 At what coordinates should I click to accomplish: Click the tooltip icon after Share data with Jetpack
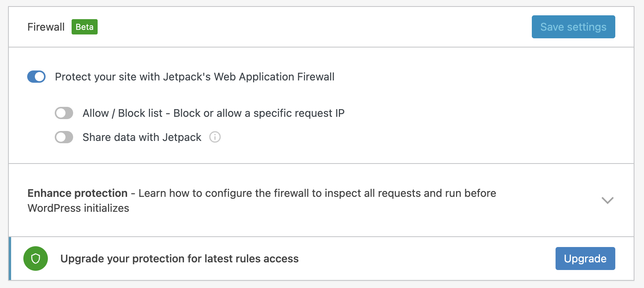(215, 137)
